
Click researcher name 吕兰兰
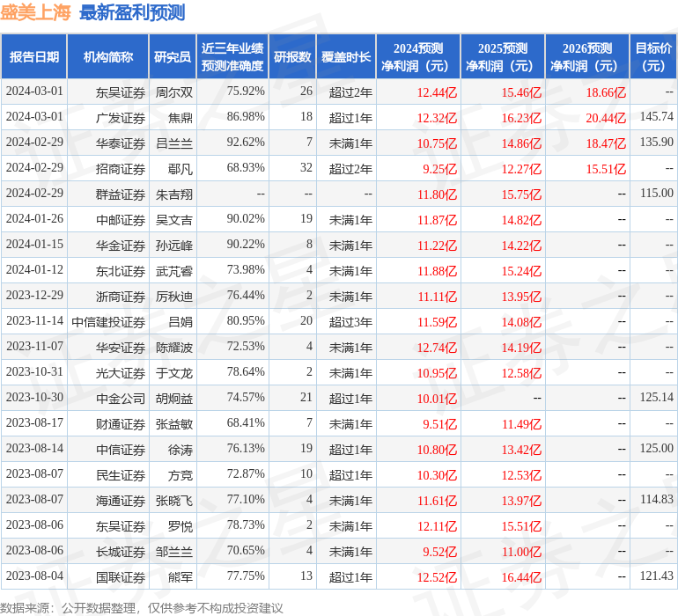pos(173,143)
